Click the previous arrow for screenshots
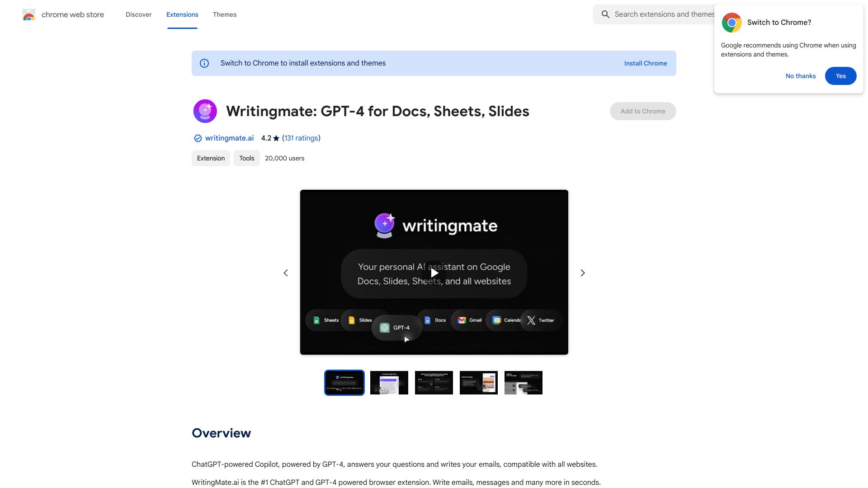 click(x=286, y=273)
